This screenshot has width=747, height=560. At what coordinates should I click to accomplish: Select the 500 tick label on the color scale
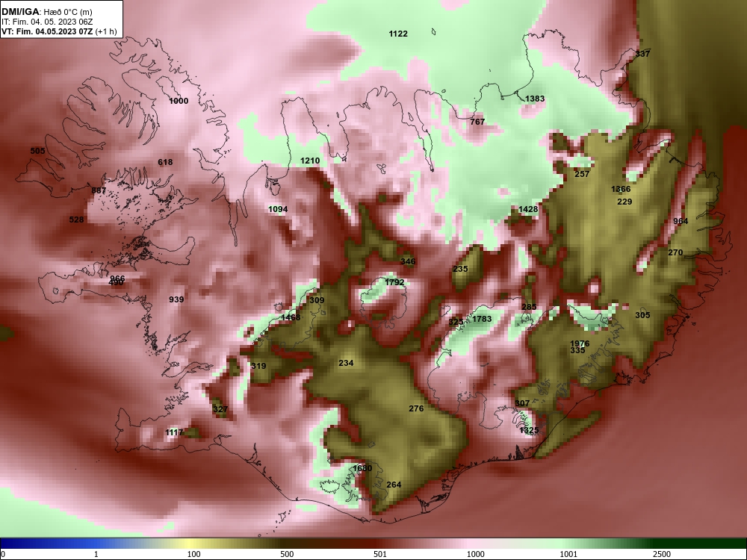(288, 554)
